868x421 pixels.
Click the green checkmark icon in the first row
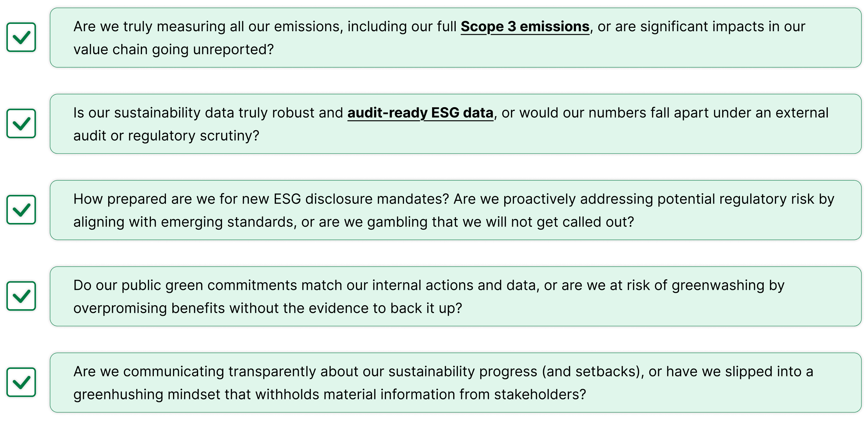coord(21,37)
